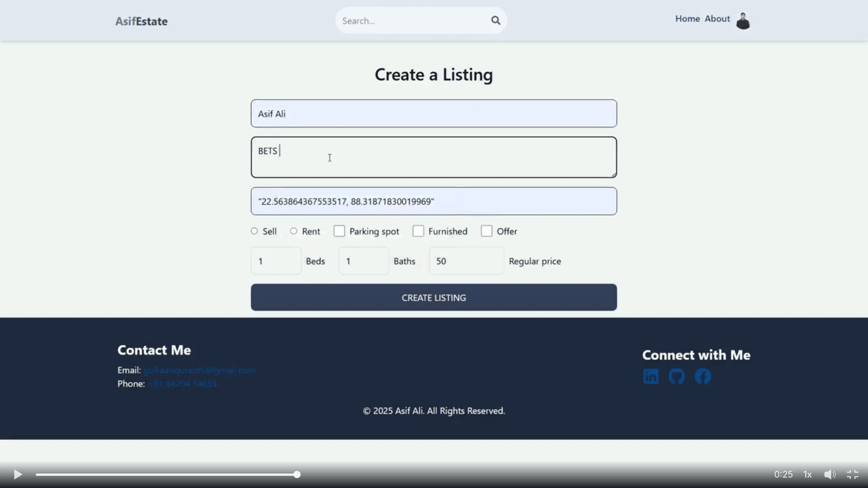868x488 pixels.
Task: Open the About page link
Action: (717, 19)
